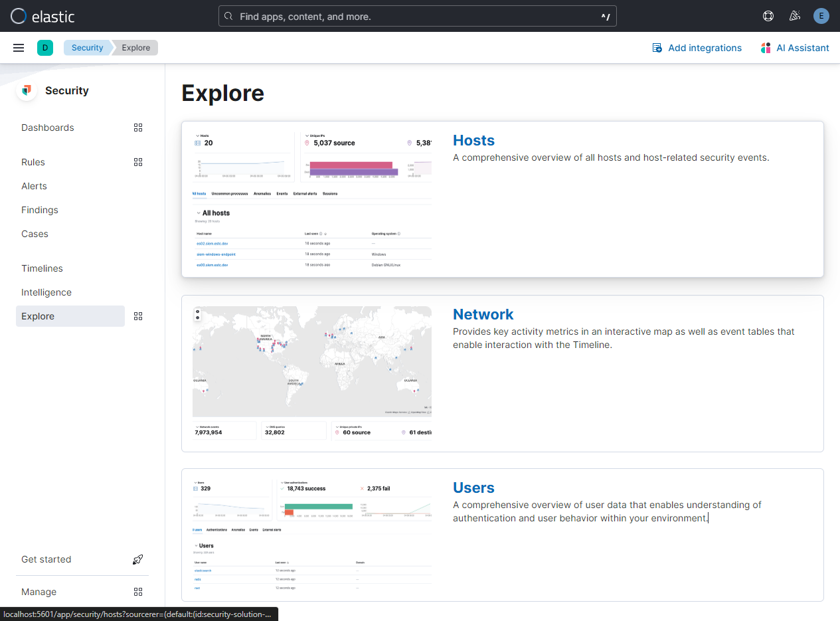The image size is (840, 621).
Task: Click the green D space avatar
Action: (x=45, y=48)
